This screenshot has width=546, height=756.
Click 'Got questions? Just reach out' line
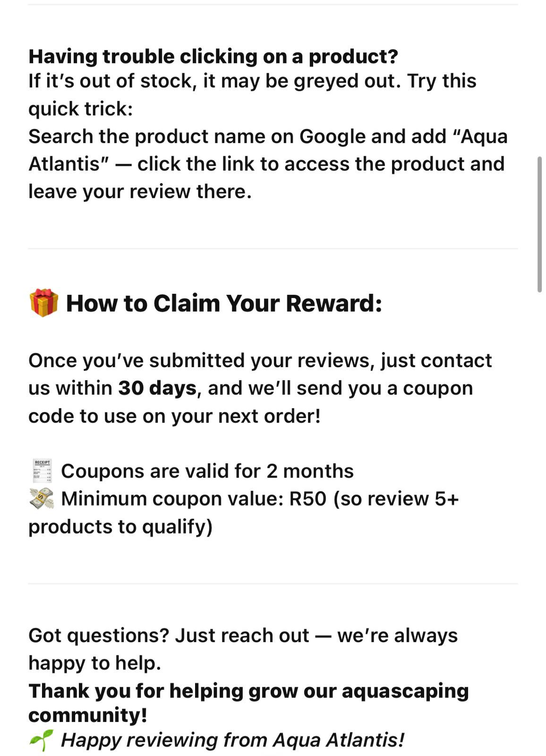(169, 636)
